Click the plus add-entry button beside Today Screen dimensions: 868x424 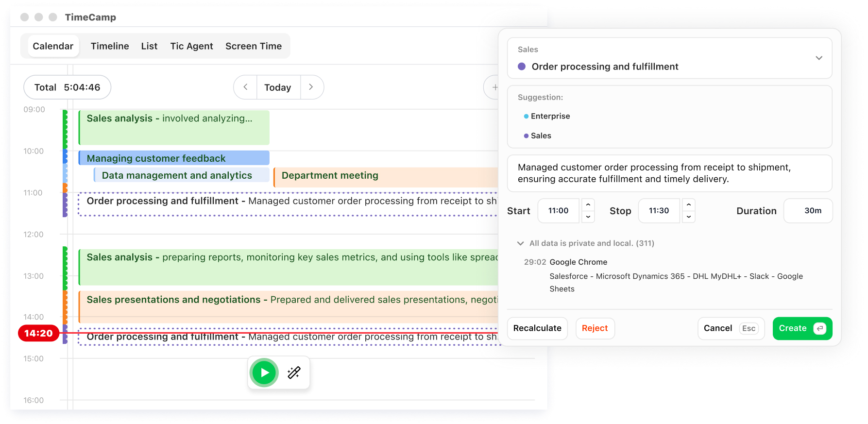tap(494, 87)
